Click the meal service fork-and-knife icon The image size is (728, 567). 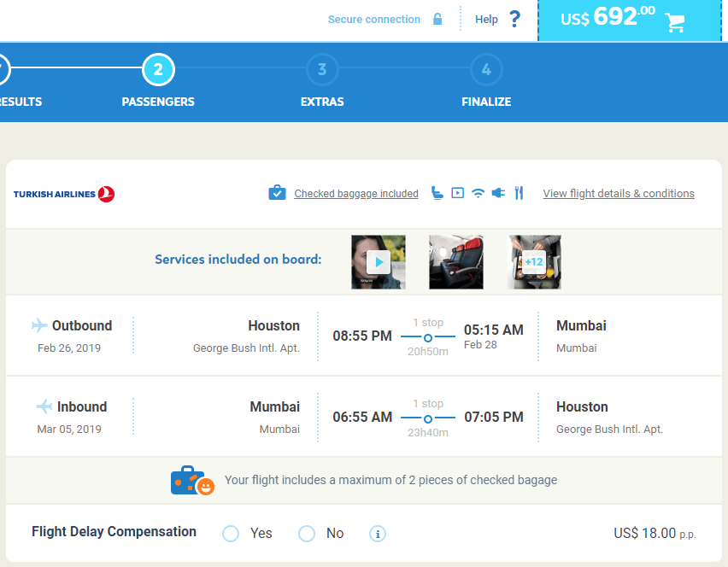tap(519, 193)
